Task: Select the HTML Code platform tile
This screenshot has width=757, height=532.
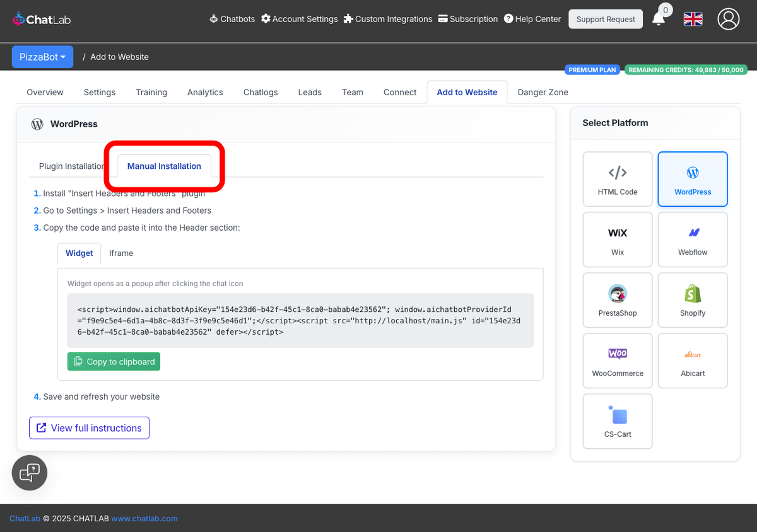Action: 618,179
